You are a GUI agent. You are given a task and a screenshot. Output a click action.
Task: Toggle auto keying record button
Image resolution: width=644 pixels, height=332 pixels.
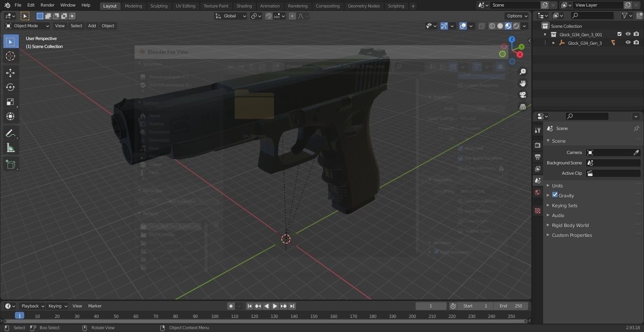tap(231, 306)
